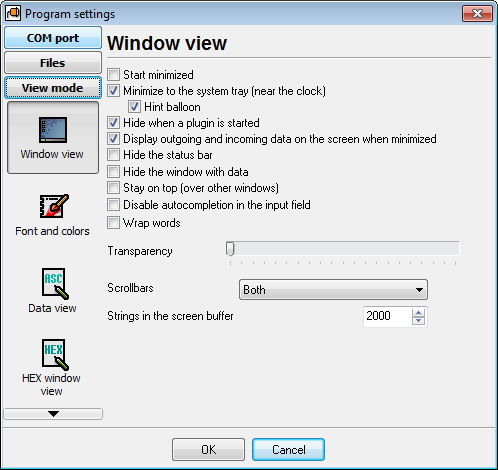
Task: Click the Cancel button
Action: coord(288,450)
